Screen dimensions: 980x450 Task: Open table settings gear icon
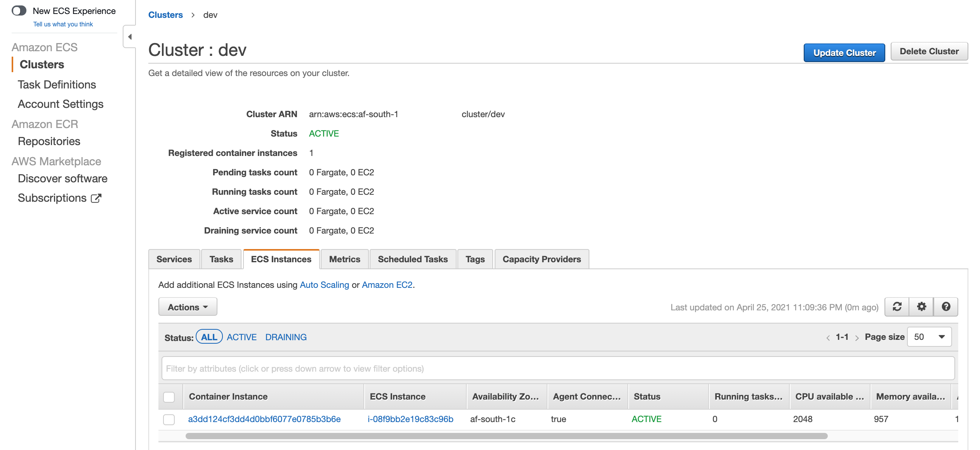point(921,307)
